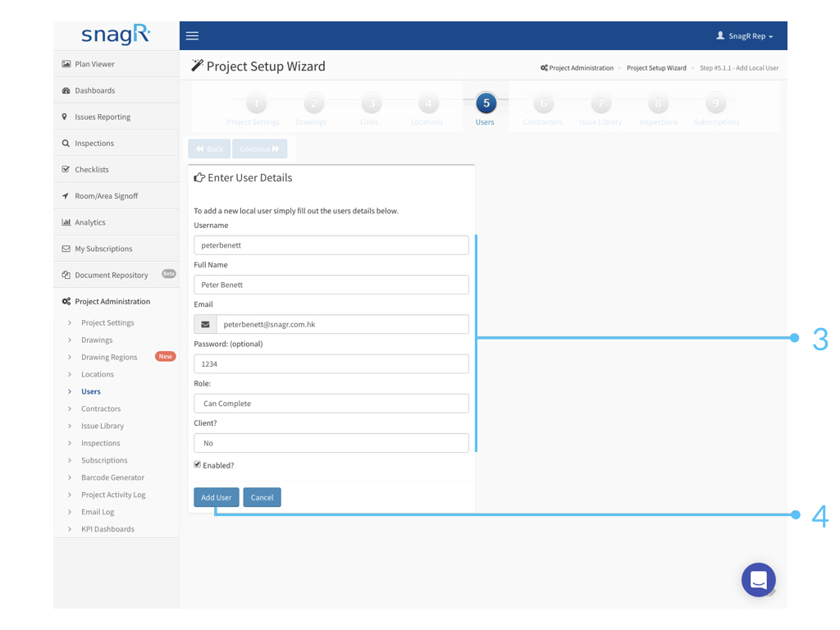Go to wizard step 8 Inspections
The height and width of the screenshot is (630, 840).
click(x=658, y=103)
